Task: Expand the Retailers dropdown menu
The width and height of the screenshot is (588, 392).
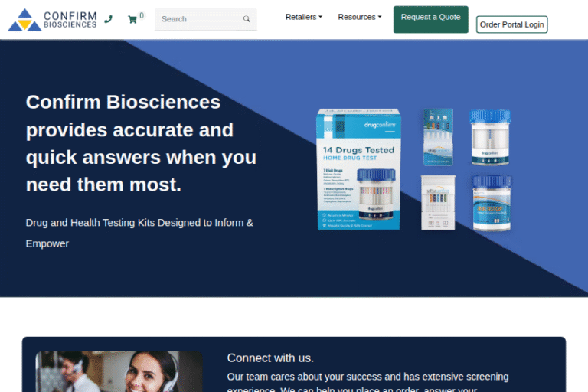Action: [x=303, y=17]
